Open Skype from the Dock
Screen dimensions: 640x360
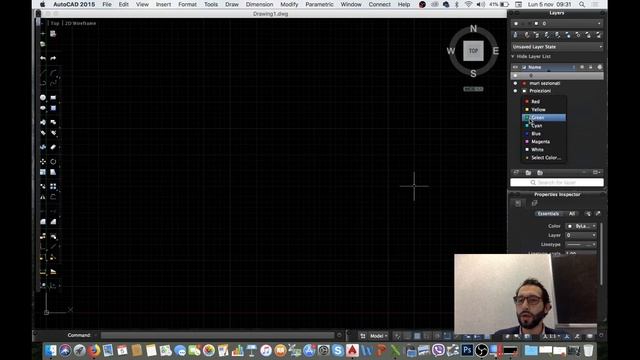(x=338, y=350)
